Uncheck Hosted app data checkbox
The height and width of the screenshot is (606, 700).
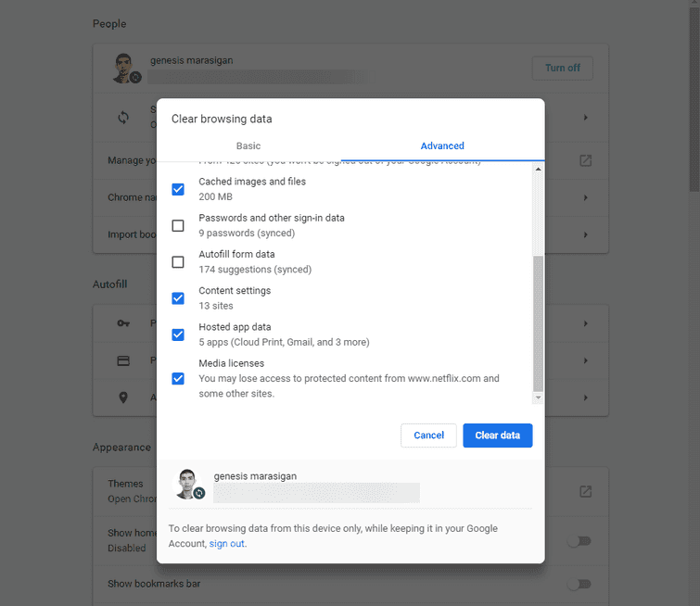[x=178, y=335]
